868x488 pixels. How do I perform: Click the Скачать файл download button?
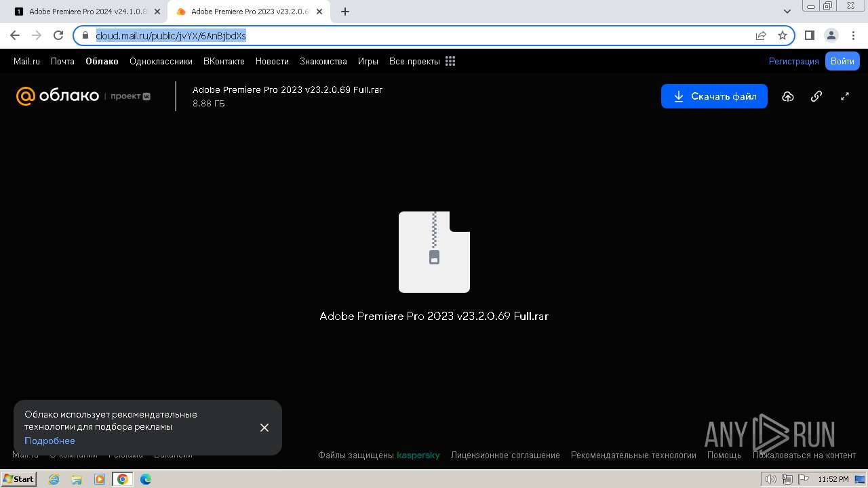click(x=714, y=96)
